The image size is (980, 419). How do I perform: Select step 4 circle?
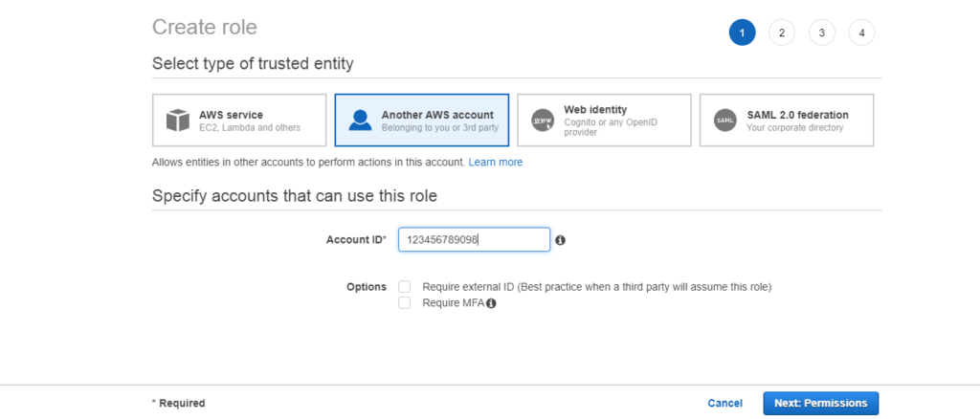point(862,33)
